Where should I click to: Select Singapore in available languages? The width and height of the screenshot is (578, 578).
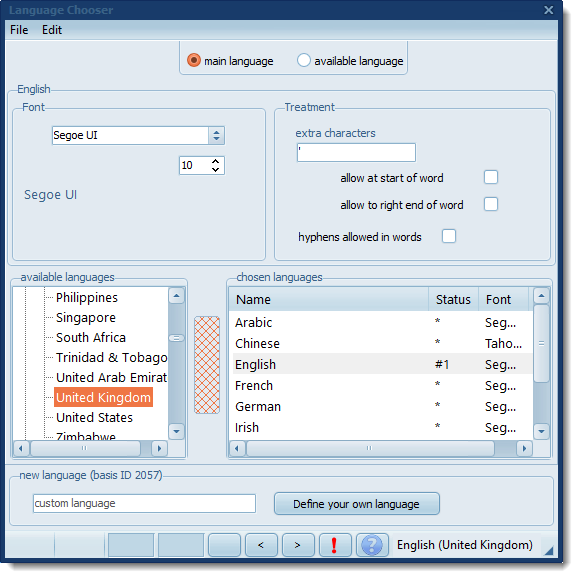click(x=86, y=318)
